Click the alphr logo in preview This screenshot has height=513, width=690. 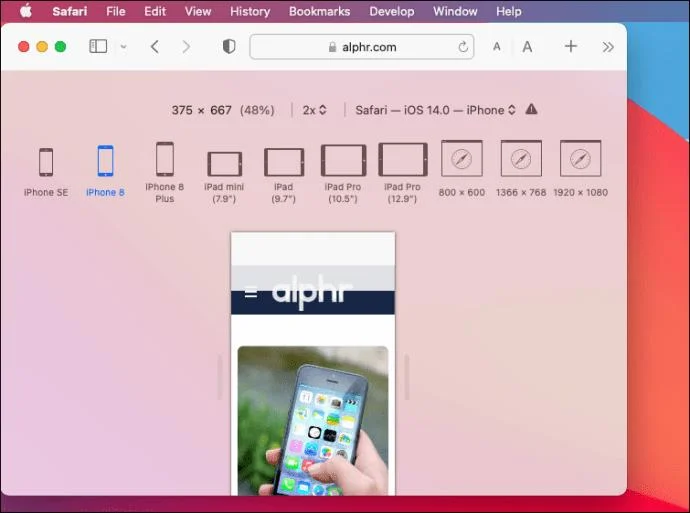pos(312,291)
